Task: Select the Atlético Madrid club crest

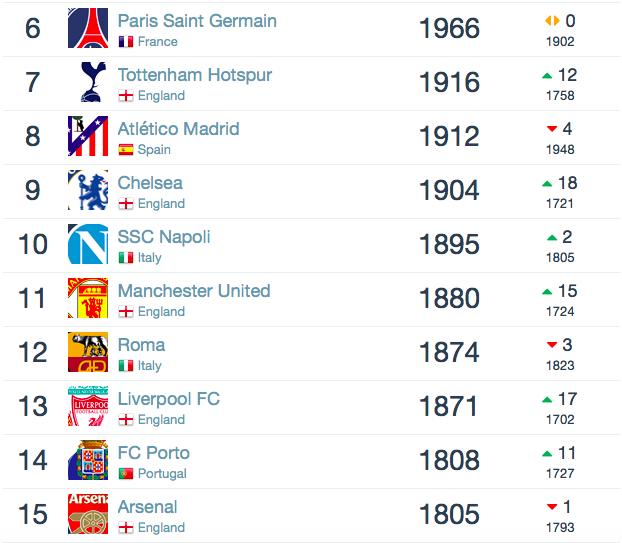Action: pos(88,136)
